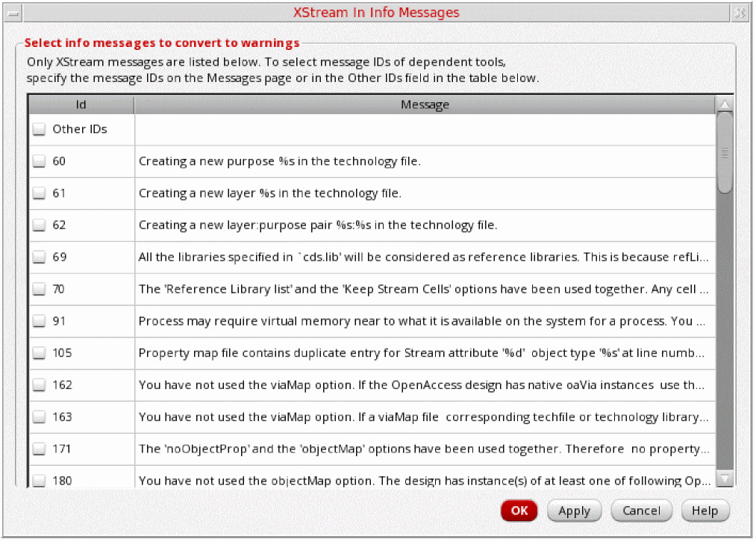Select 'Creating a new purpose %s' message
Viewport: 756px width, 542px height.
(280, 161)
